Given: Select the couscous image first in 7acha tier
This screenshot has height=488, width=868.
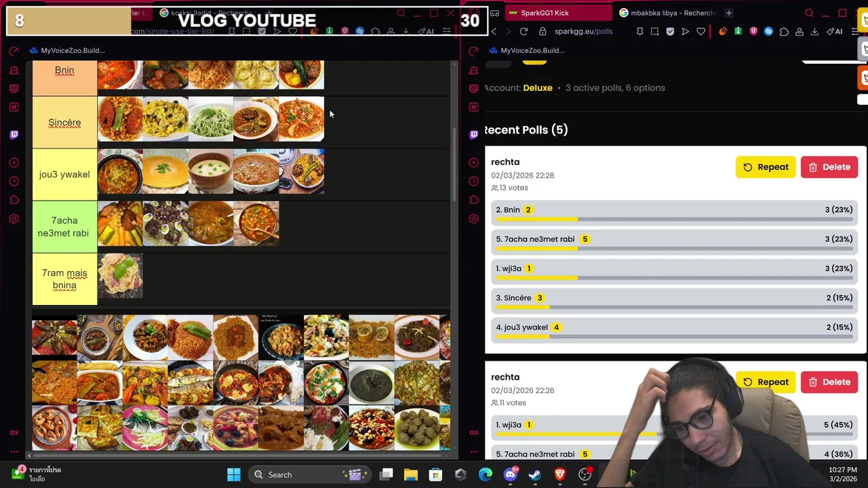Looking at the screenshot, I should (120, 224).
